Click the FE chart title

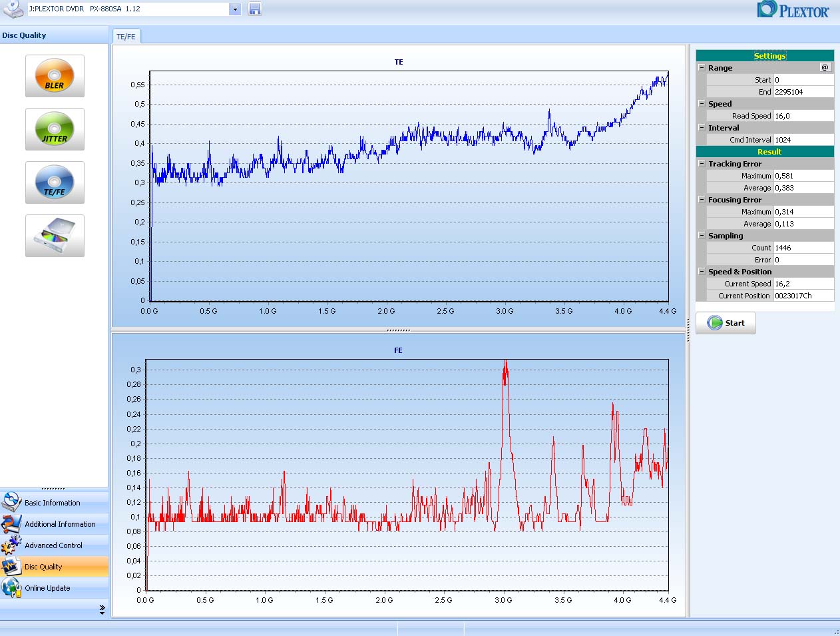point(398,350)
